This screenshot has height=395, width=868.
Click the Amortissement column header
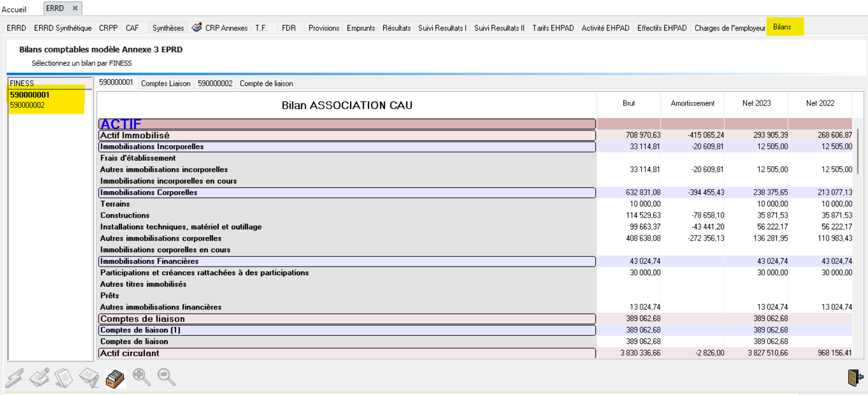pyautogui.click(x=693, y=103)
